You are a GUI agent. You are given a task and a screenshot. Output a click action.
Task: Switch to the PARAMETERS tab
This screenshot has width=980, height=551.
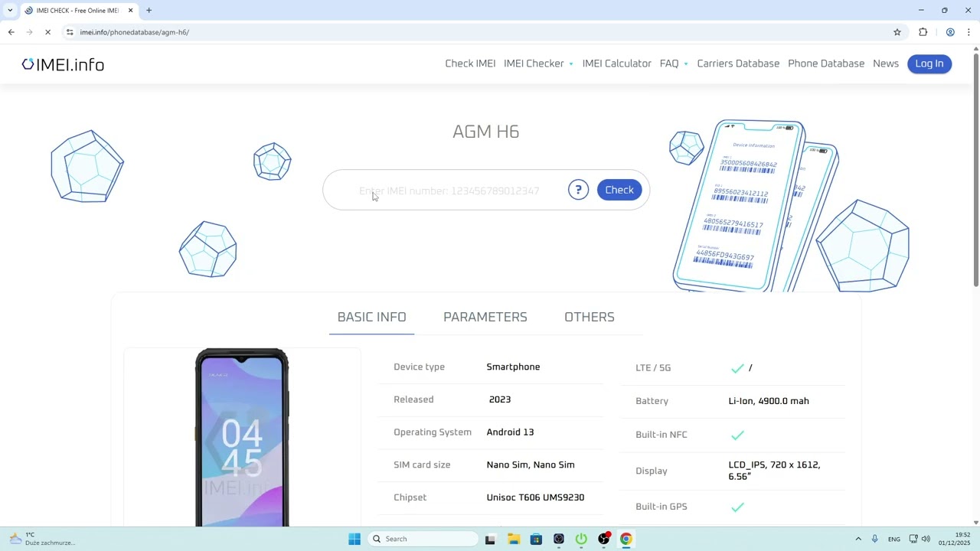[485, 317]
